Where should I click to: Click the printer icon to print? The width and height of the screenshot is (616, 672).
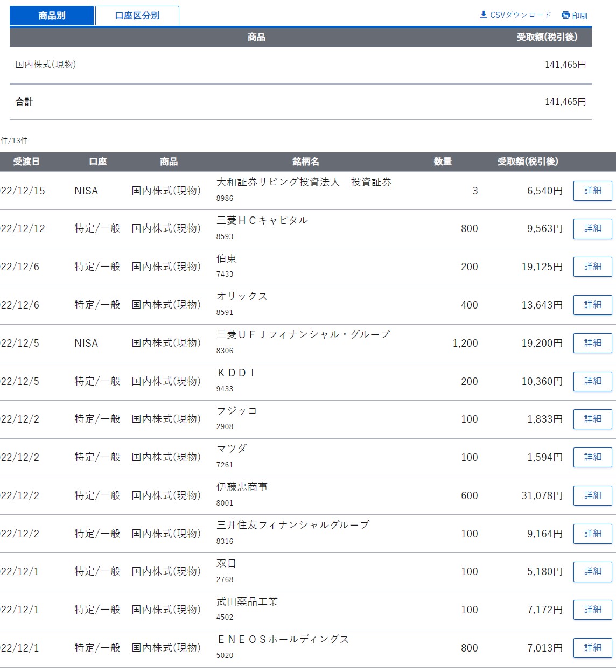point(565,15)
